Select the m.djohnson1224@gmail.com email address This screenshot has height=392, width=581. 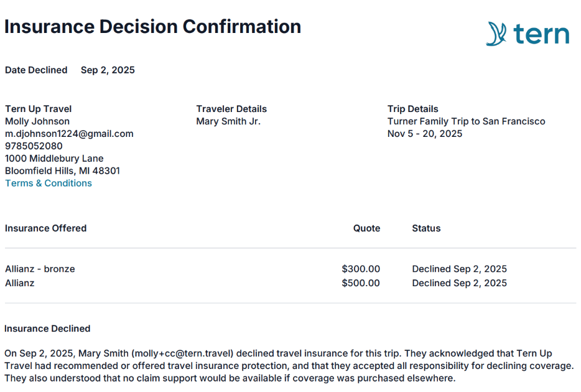(69, 134)
